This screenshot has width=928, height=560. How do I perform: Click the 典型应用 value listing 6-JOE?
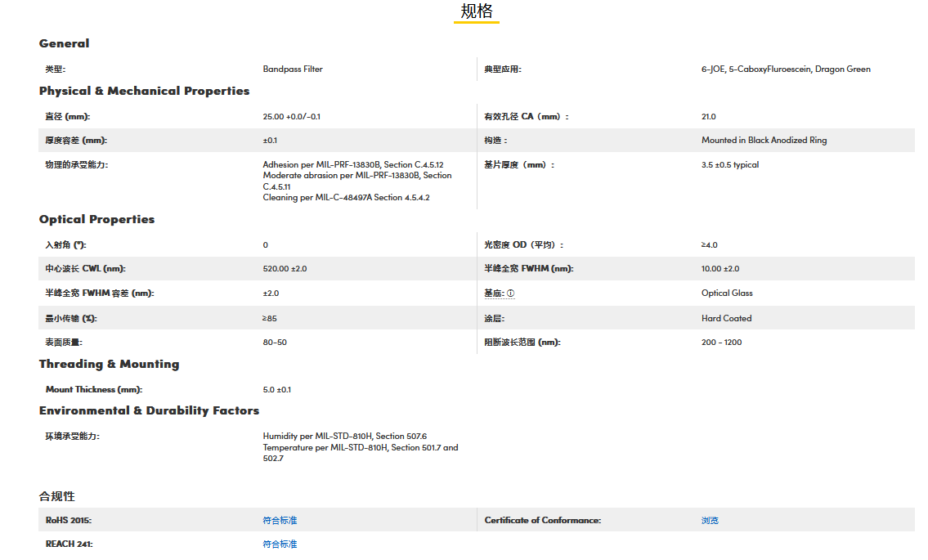point(786,69)
